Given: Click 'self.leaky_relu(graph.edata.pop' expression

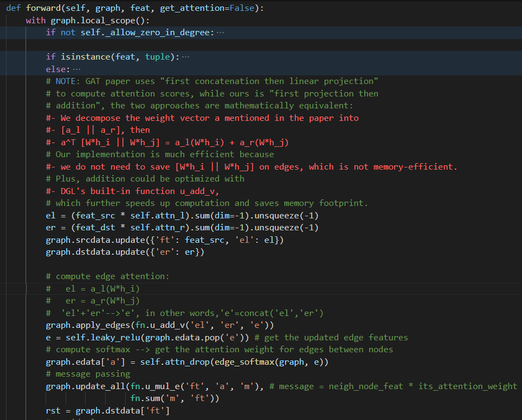Looking at the screenshot, I should (157, 338).
